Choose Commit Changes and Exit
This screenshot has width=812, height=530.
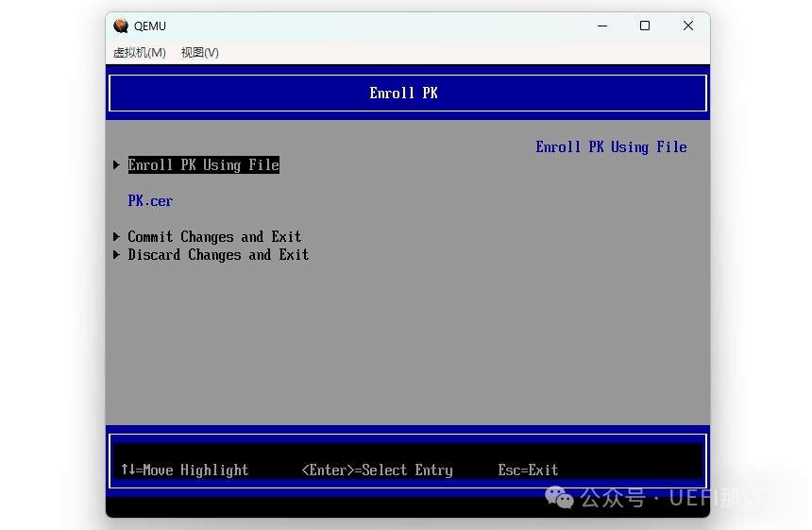(x=214, y=237)
